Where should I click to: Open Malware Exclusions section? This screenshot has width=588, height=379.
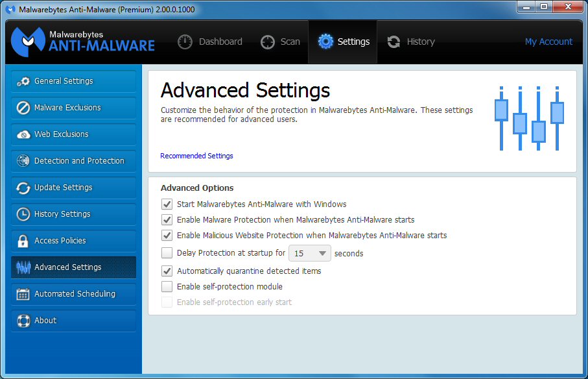[73, 108]
